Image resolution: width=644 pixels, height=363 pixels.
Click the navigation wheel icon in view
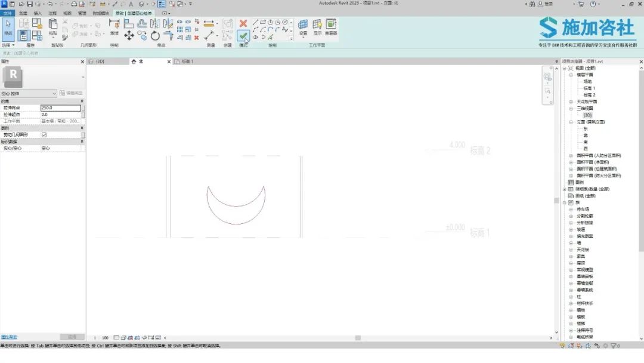click(547, 77)
